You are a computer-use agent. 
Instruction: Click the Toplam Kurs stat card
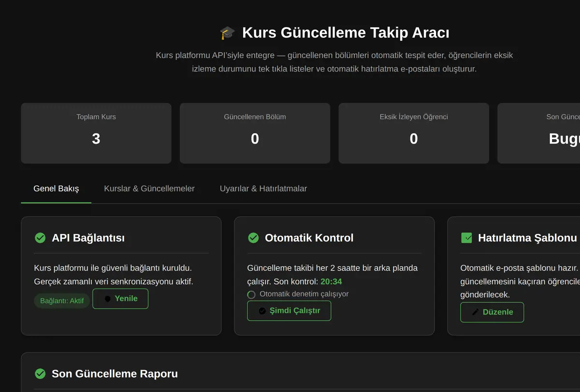pos(96,133)
